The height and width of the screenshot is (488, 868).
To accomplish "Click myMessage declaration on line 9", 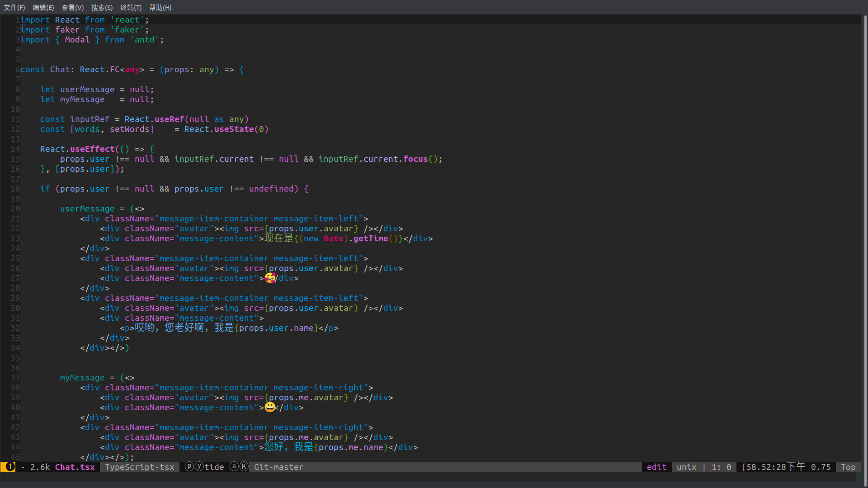I will pos(82,99).
